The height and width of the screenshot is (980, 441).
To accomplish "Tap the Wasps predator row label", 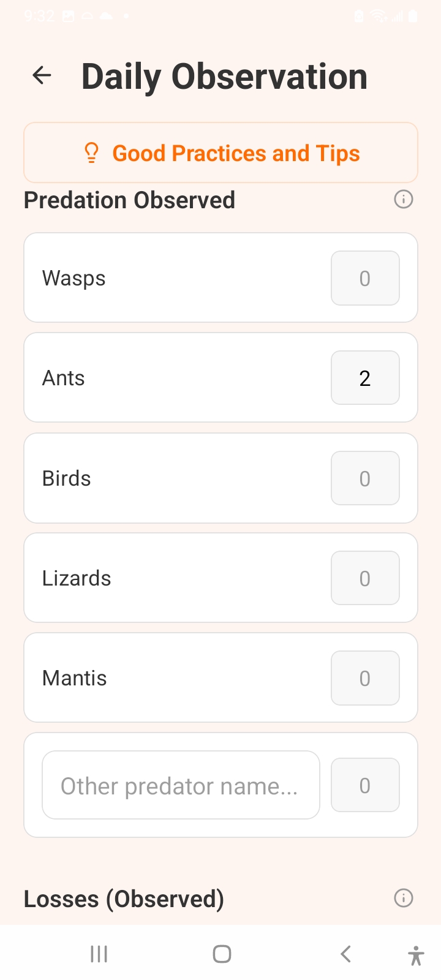I will pyautogui.click(x=74, y=278).
